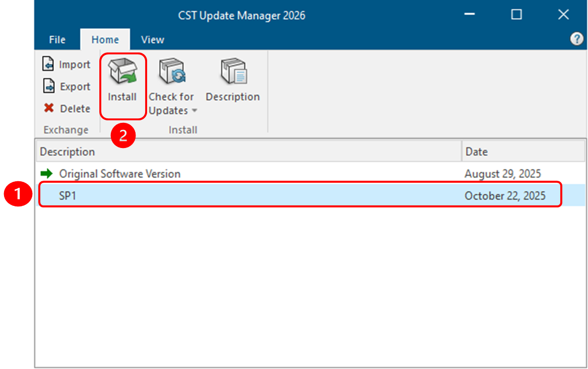Minimize the CST Update Manager window
588x369 pixels.
coord(470,15)
